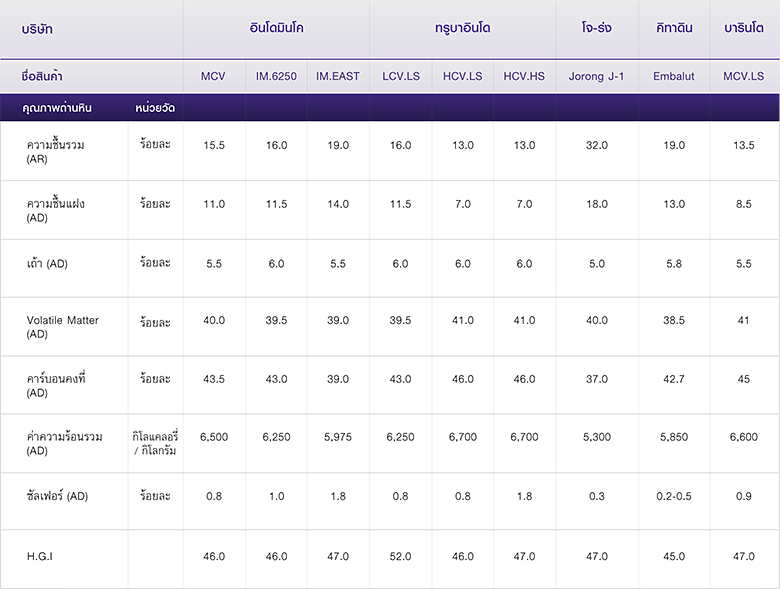Click H.G.I value 45.0 for Embalut
Image resolution: width=780 pixels, height=589 pixels.
click(674, 556)
